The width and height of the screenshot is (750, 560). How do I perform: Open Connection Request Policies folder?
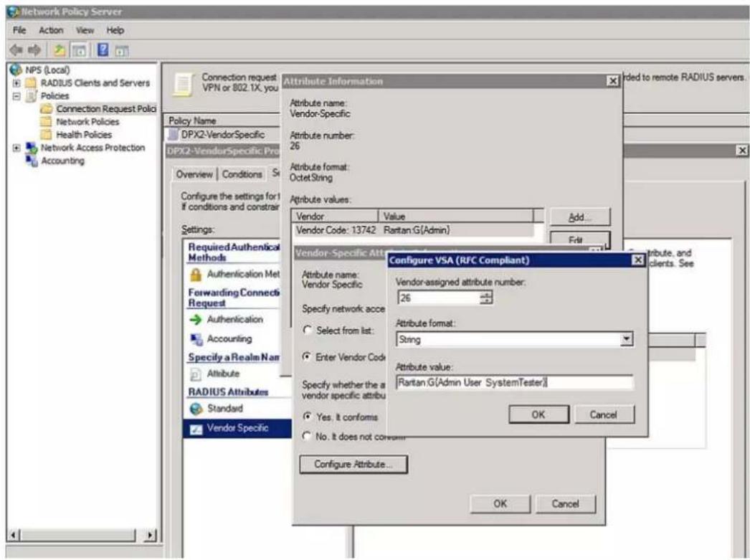[99, 108]
